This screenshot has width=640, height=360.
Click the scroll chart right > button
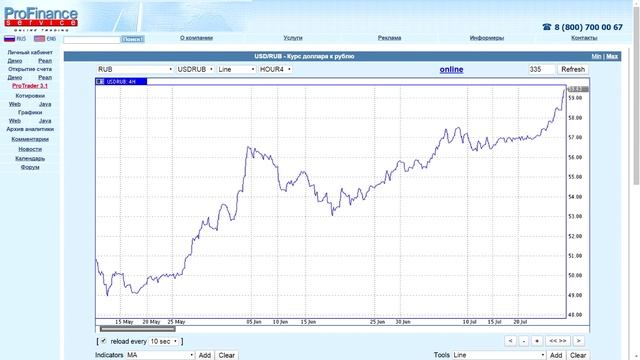click(578, 341)
